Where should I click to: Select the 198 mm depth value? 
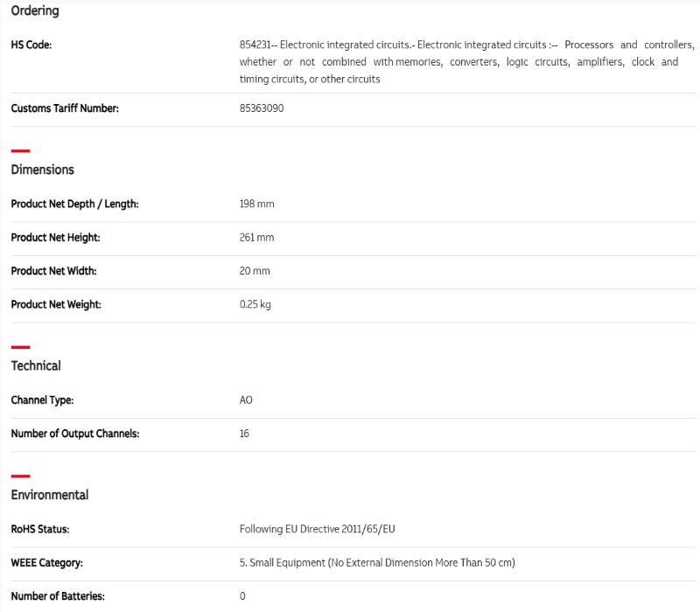(256, 204)
